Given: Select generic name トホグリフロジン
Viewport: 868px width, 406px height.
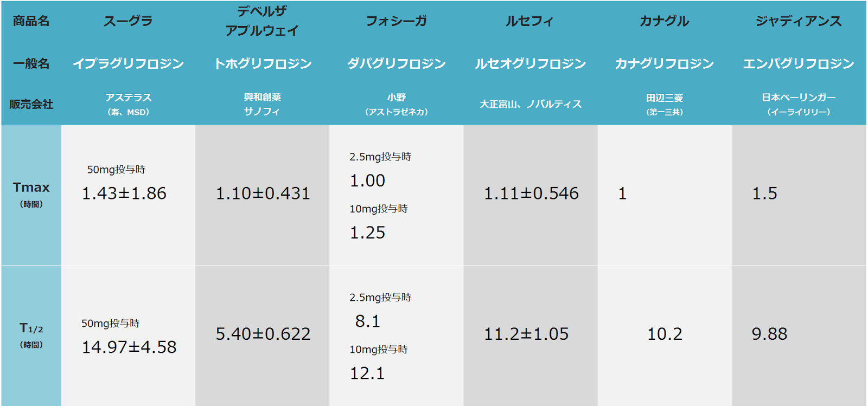Looking at the screenshot, I should point(262,63).
